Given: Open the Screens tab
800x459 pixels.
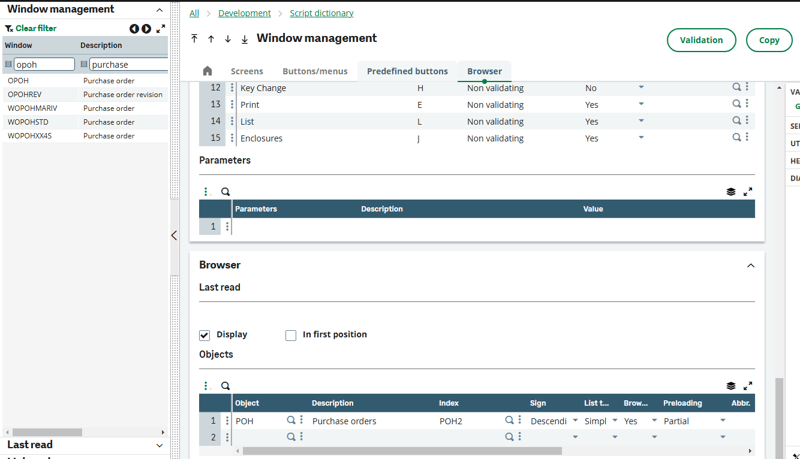Looking at the screenshot, I should pos(247,71).
